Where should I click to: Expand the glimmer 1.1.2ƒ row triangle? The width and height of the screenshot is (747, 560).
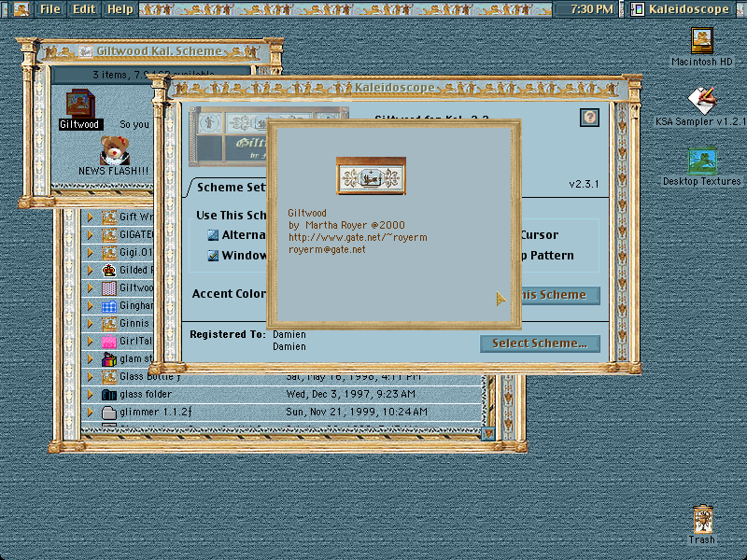click(x=90, y=412)
